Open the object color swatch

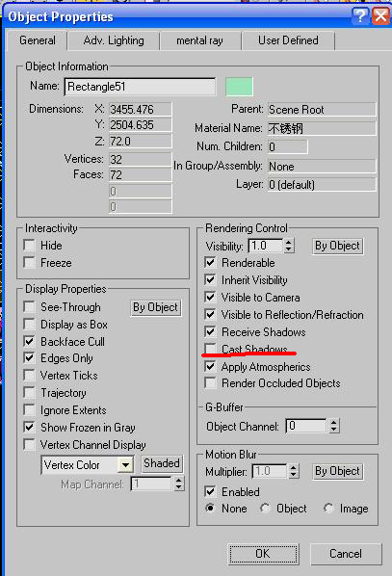(239, 87)
